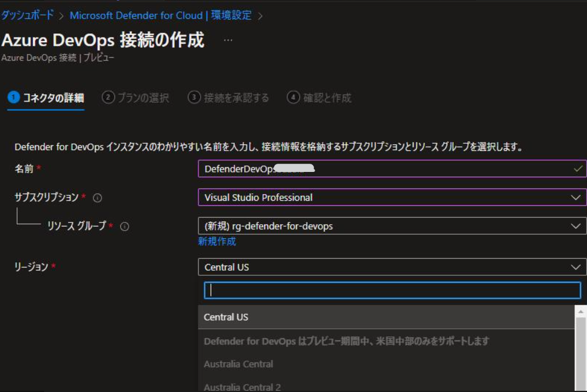Click the info icon next to サブスクリプション

click(x=97, y=198)
